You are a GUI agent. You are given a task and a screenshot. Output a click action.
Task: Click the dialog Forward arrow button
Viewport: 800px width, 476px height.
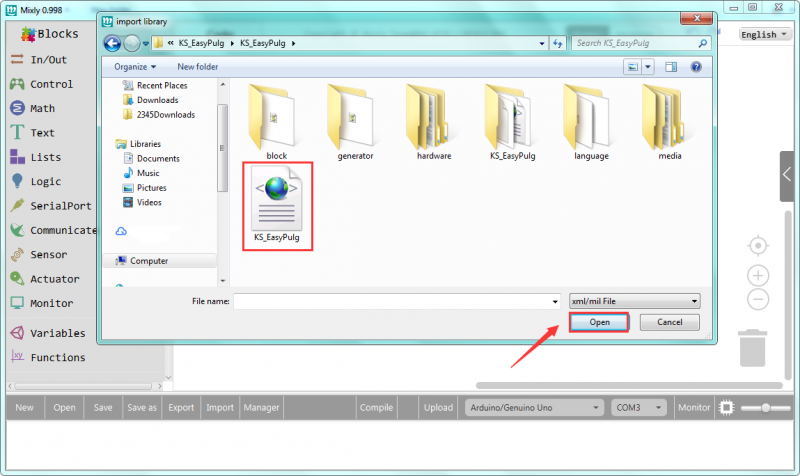(x=132, y=43)
